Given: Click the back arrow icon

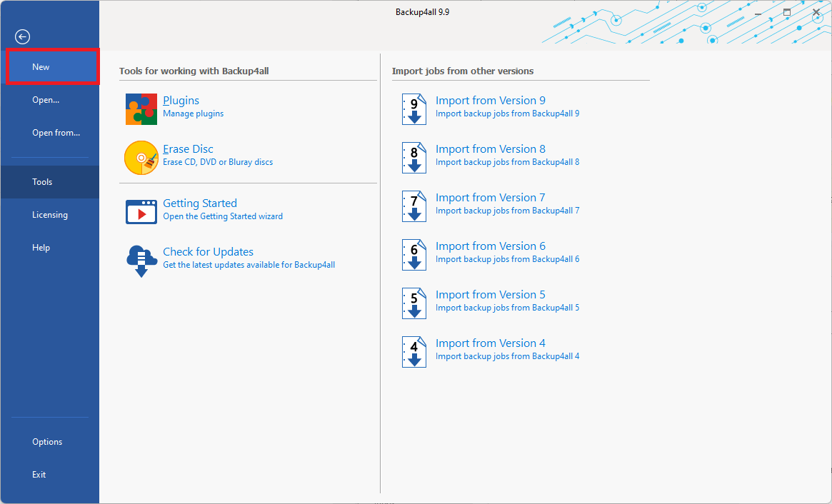Looking at the screenshot, I should [22, 36].
